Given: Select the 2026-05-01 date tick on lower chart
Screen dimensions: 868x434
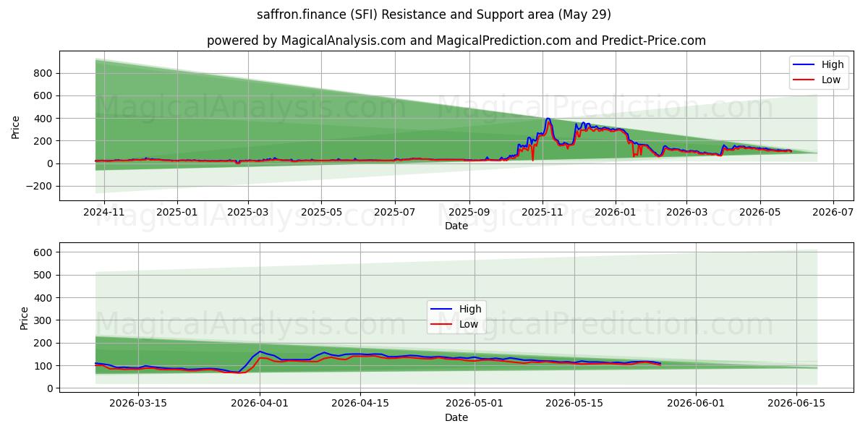Looking at the screenshot, I should (475, 405).
